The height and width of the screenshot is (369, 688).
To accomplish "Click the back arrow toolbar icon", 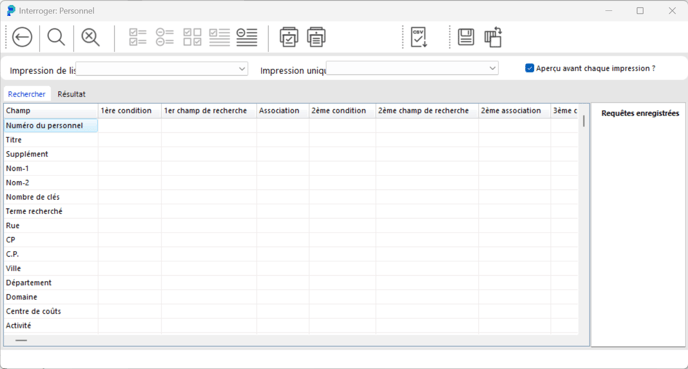I will click(x=22, y=37).
